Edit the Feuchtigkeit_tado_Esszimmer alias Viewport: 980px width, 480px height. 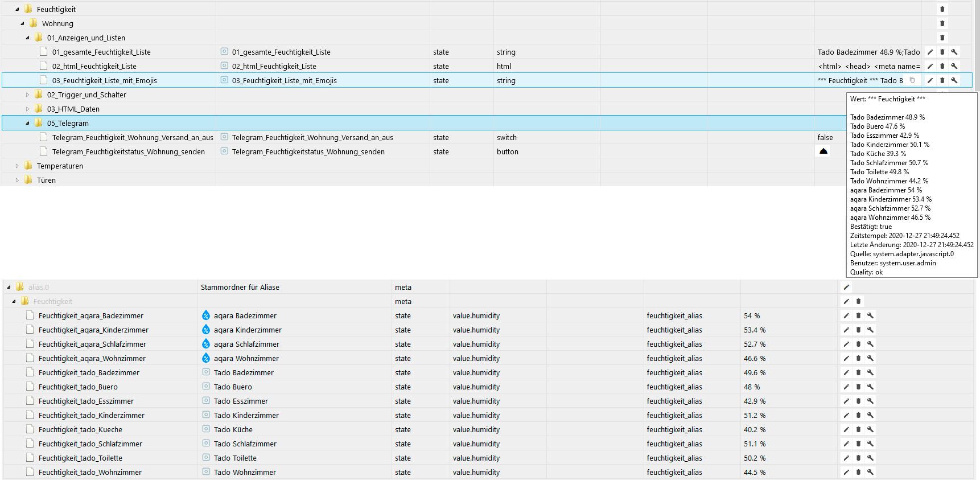846,401
